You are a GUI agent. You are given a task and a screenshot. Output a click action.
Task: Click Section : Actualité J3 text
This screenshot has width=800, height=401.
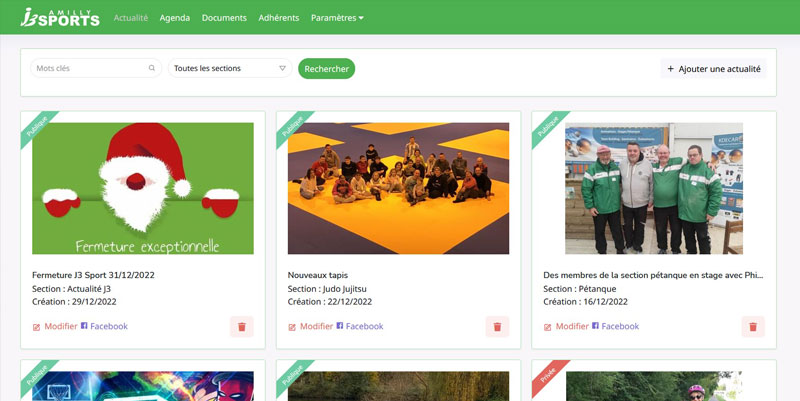(x=71, y=289)
